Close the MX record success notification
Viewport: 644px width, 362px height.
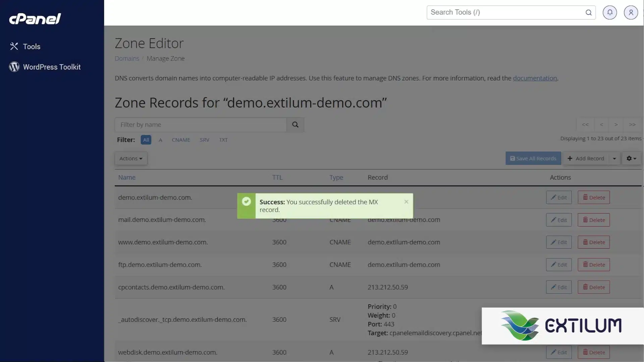pyautogui.click(x=406, y=202)
